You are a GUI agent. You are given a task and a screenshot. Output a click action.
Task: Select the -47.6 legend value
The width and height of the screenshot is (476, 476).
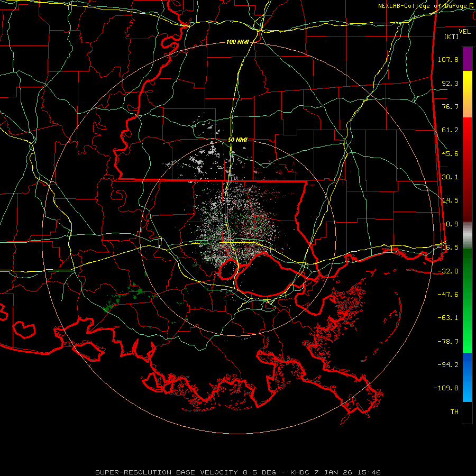click(448, 295)
